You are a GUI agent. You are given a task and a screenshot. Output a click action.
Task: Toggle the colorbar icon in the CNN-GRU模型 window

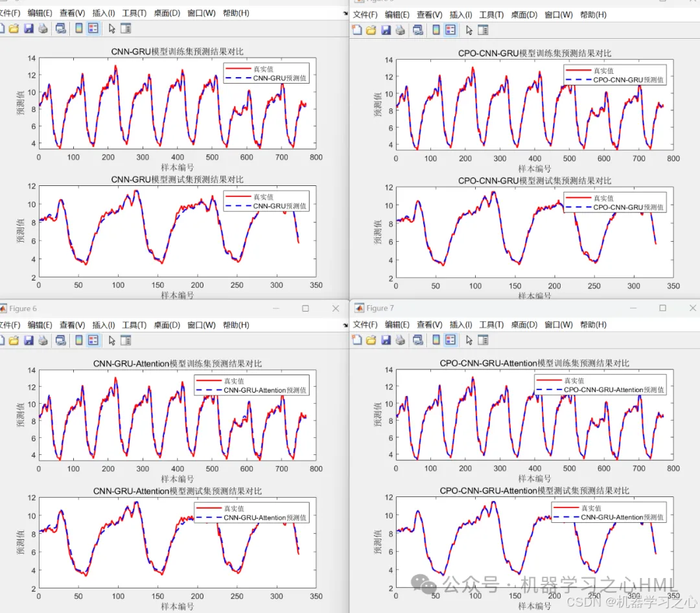point(79,29)
